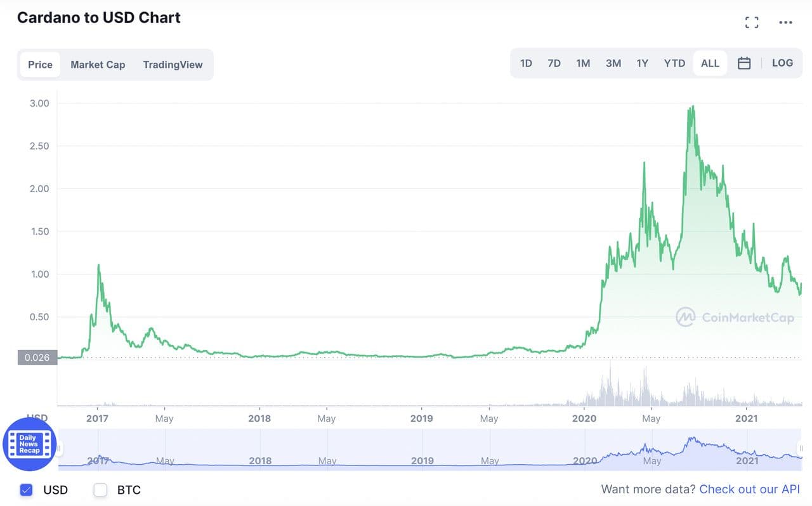Click the right range selector handle
The height and width of the screenshot is (506, 812).
(801, 448)
